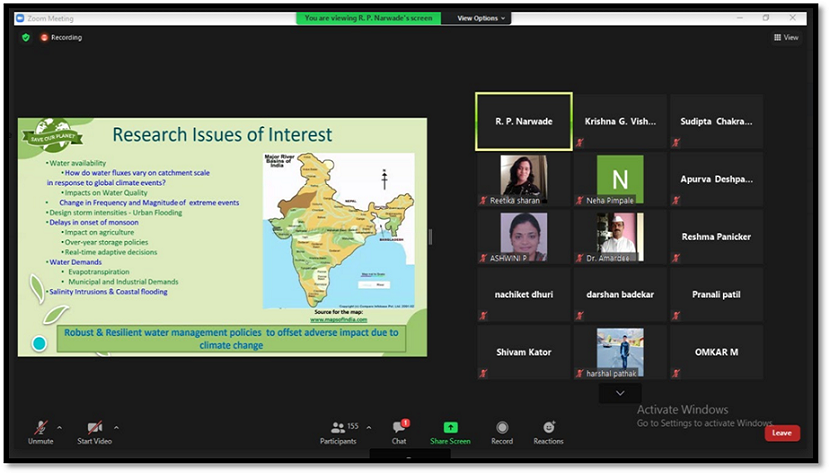Leave the meeting
Screen dimensions: 830x474
pos(781,433)
